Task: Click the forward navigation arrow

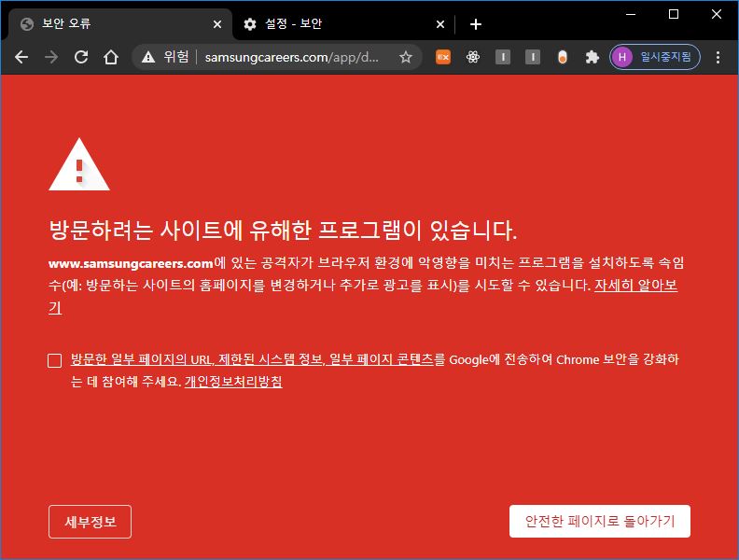Action: coord(51,58)
